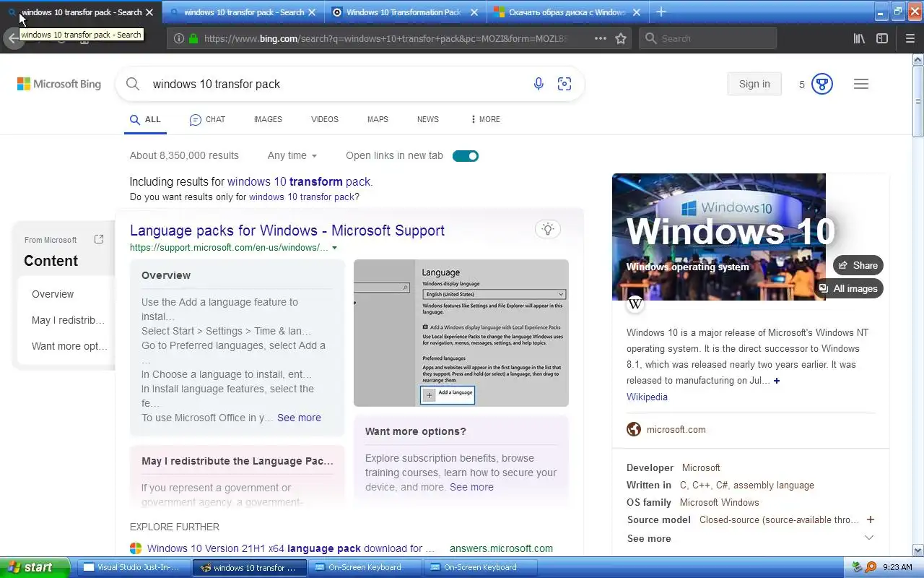Screen dimensions: 924x578
Task: Open the microsoft.com link
Action: click(676, 429)
